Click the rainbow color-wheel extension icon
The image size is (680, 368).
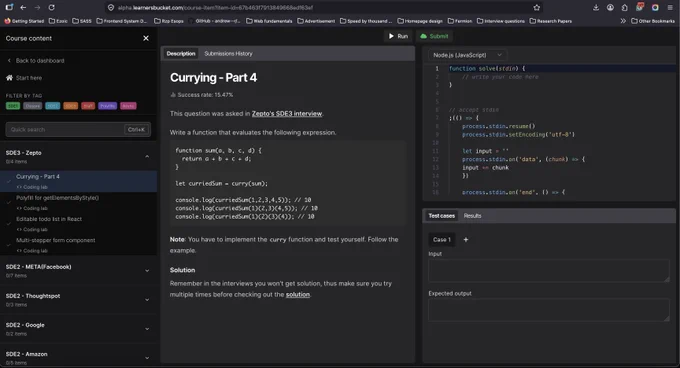pos(655,7)
